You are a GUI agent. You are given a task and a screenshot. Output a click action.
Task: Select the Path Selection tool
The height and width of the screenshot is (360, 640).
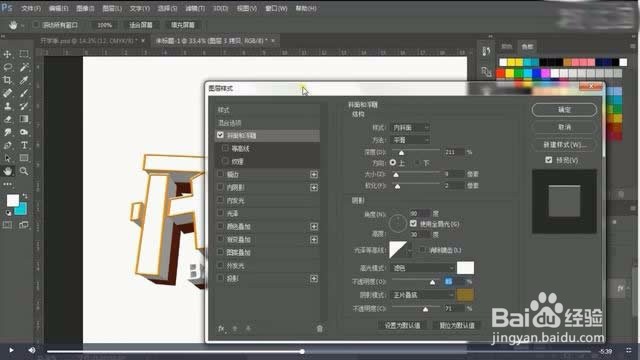7,158
